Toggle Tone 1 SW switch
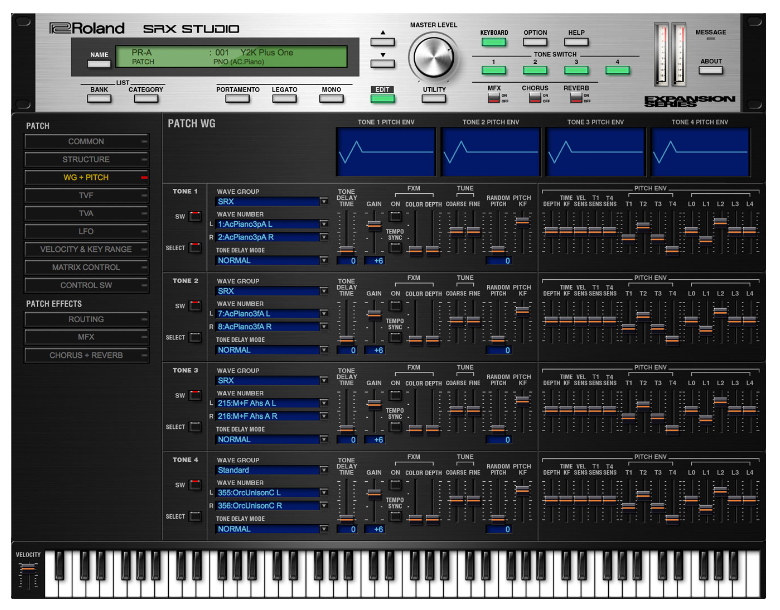Screen dimensions: 780x610 pos(195,216)
